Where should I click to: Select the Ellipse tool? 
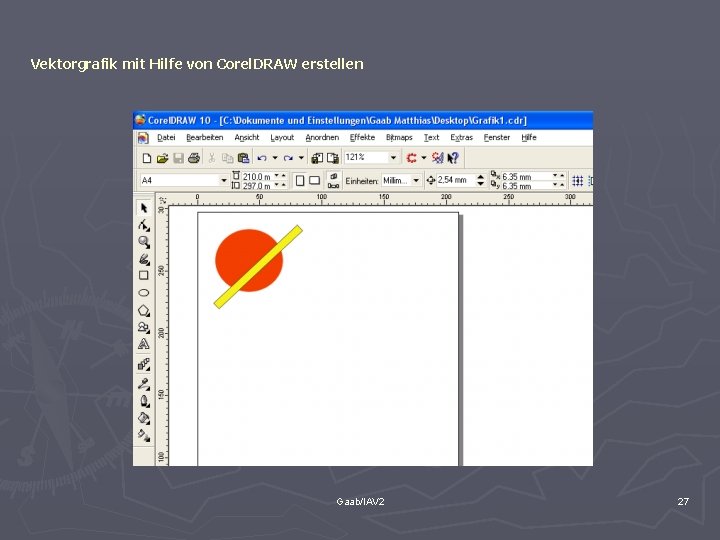[144, 293]
